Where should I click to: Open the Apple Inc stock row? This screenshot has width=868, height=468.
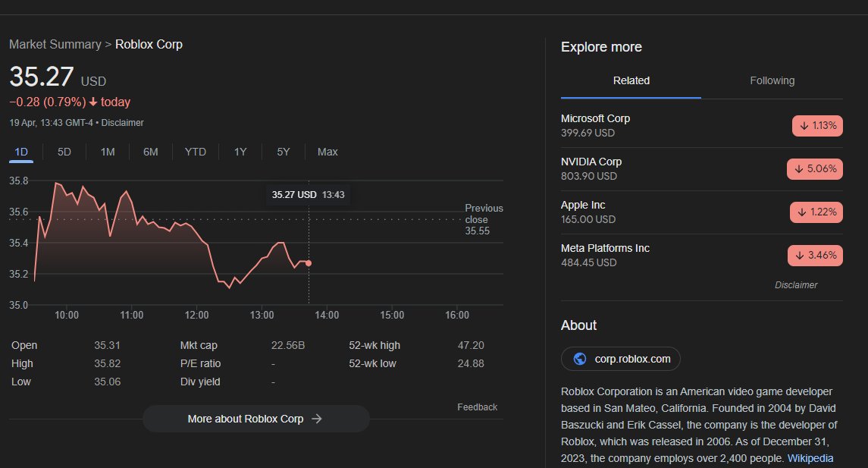(x=701, y=212)
